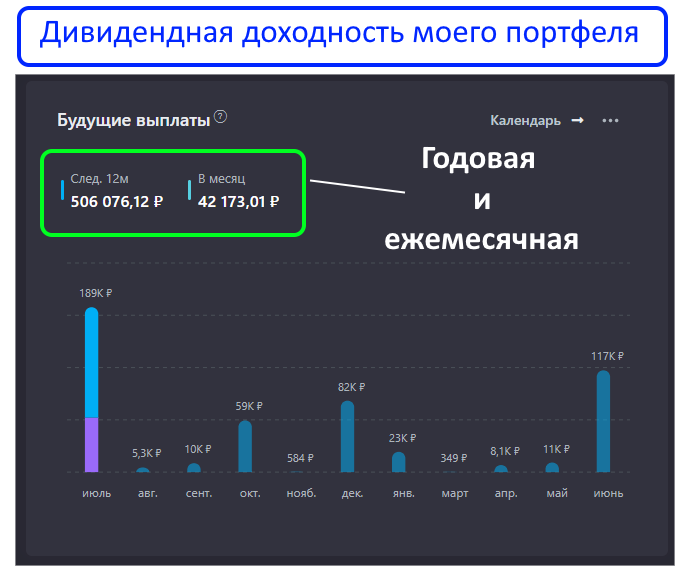The height and width of the screenshot is (579, 691).
Task: Click the март month axis label
Action: coord(455,494)
